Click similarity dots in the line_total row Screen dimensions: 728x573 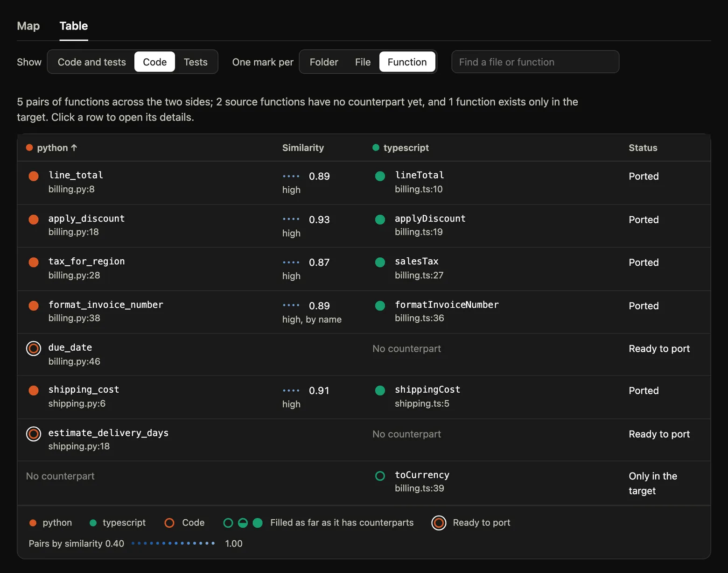coord(291,177)
